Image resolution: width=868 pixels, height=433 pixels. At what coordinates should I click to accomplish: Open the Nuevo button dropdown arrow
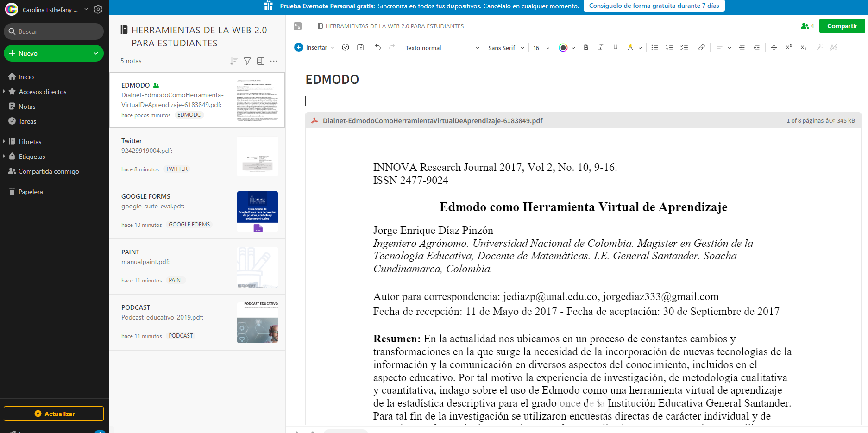[x=96, y=53]
